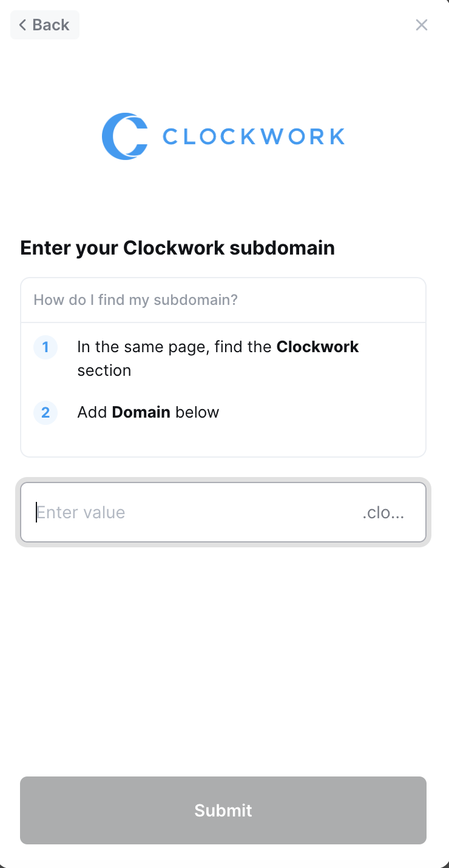
Task: Click the bold 'Domain' word in step two
Action: point(141,413)
